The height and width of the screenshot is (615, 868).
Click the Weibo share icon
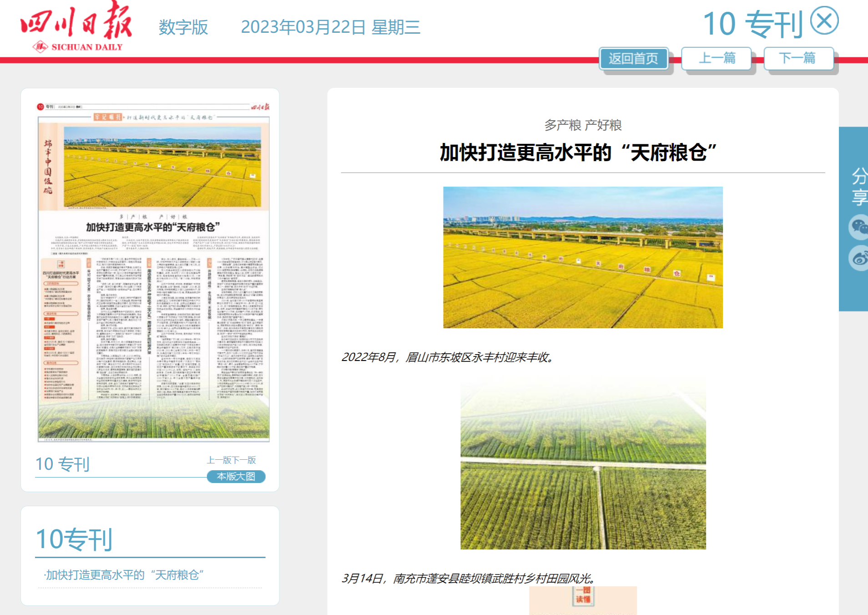(x=859, y=258)
